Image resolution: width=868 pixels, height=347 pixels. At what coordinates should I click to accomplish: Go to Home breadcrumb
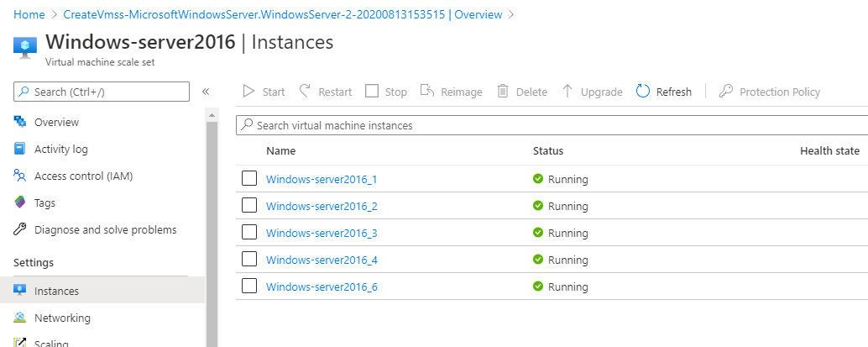pos(29,14)
